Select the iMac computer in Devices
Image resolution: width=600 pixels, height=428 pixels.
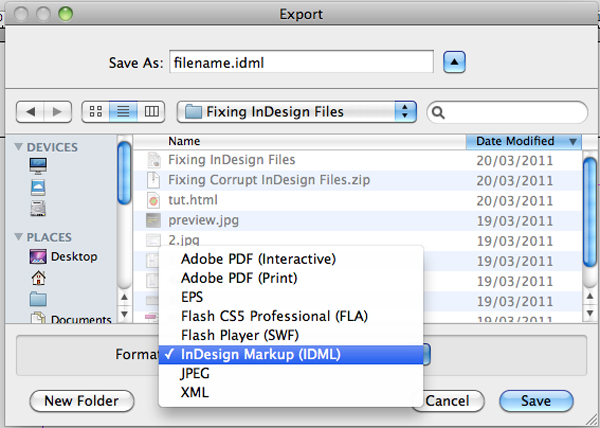click(x=38, y=166)
